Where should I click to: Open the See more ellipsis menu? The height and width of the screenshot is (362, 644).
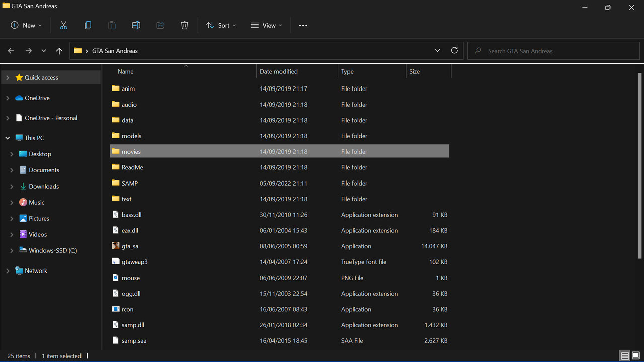[303, 25]
